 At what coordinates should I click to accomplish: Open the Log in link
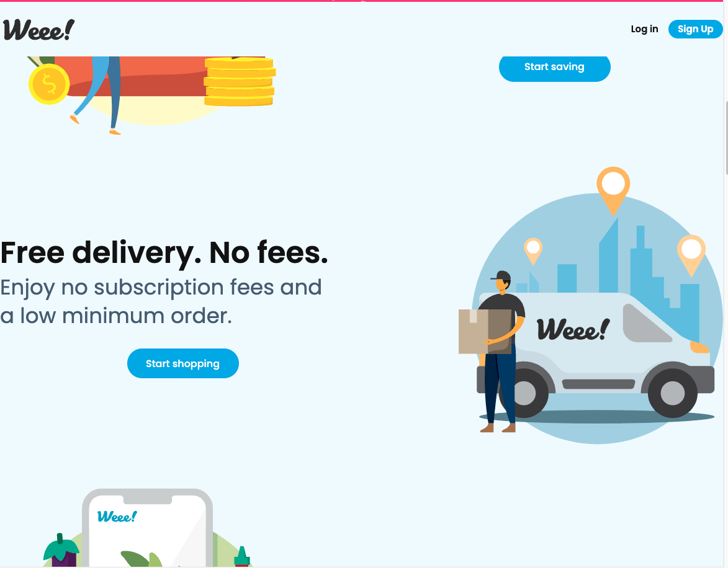(644, 29)
